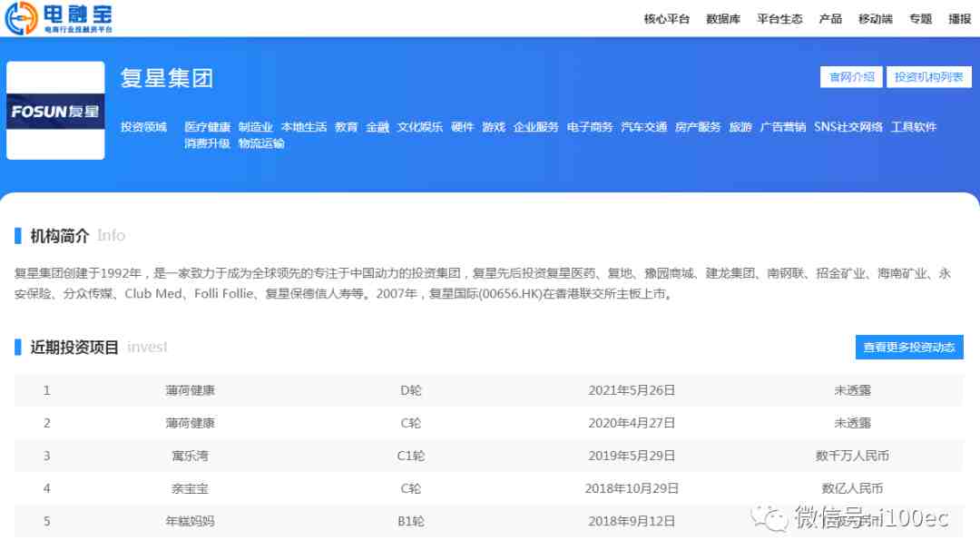
Task: Open the 数据库 menu
Action: click(x=723, y=19)
